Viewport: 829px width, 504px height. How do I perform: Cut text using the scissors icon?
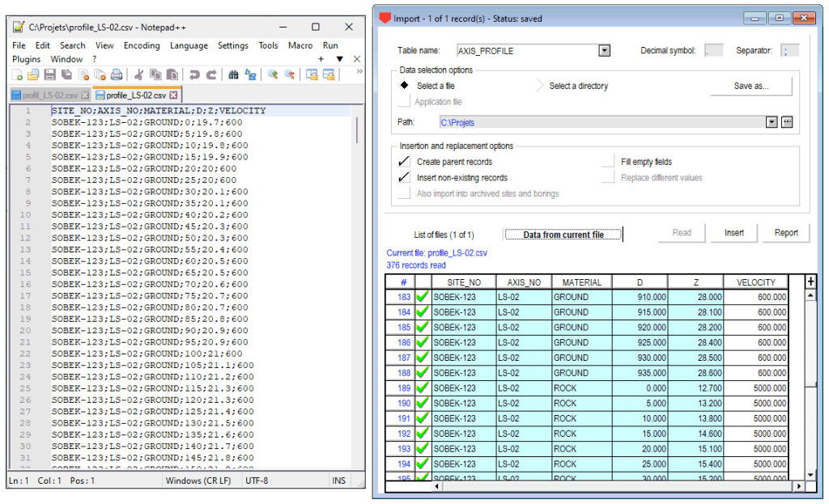pyautogui.click(x=138, y=75)
